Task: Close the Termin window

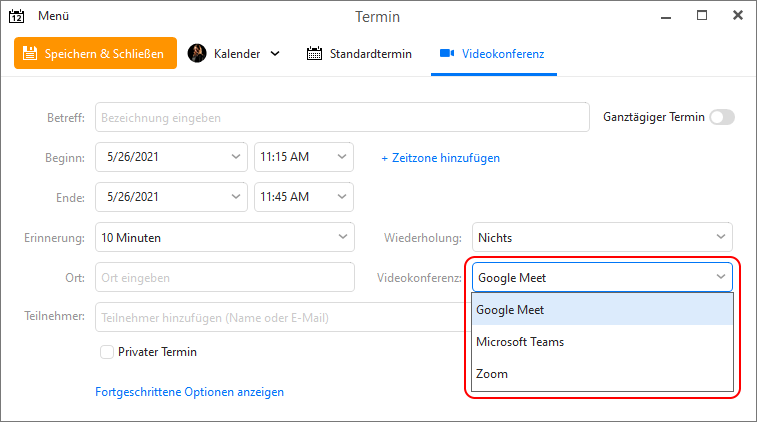Action: click(738, 15)
